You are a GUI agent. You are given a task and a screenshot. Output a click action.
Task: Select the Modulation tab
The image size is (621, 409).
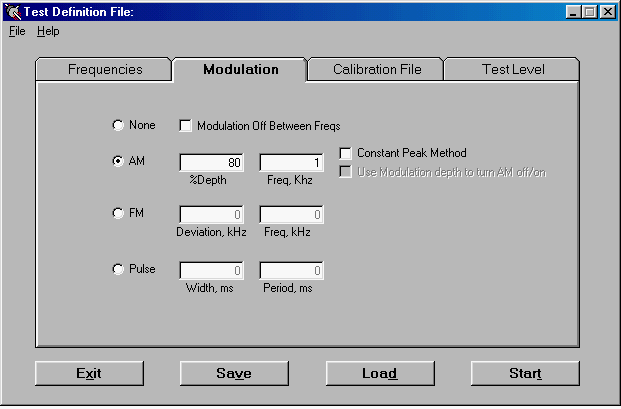(240, 69)
